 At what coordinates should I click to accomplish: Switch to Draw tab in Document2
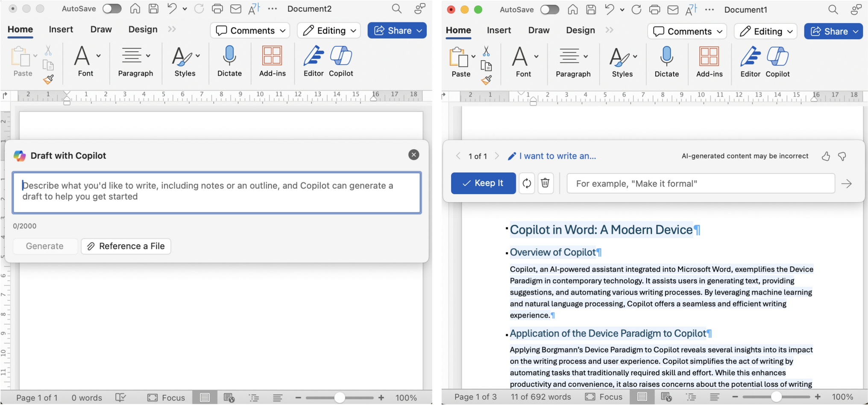pos(101,29)
